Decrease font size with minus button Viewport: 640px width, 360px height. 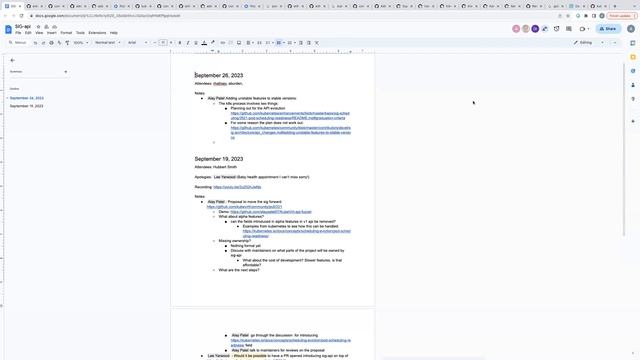point(155,42)
